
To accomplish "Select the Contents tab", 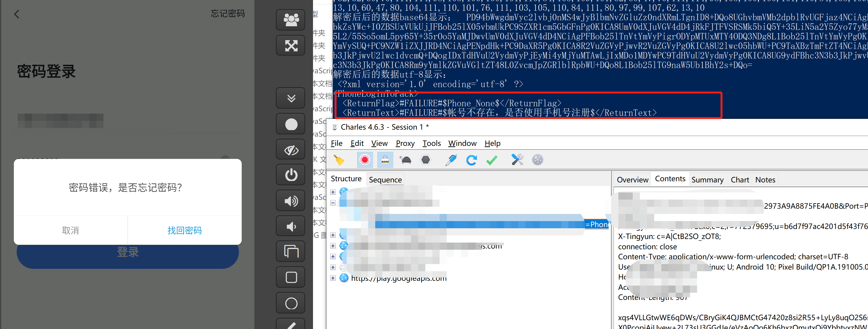I will [x=670, y=179].
